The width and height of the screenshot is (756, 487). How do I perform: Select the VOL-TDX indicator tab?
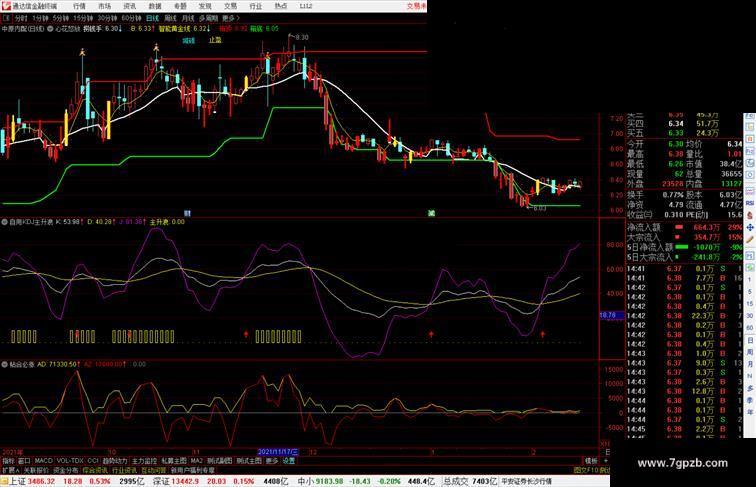pos(70,461)
